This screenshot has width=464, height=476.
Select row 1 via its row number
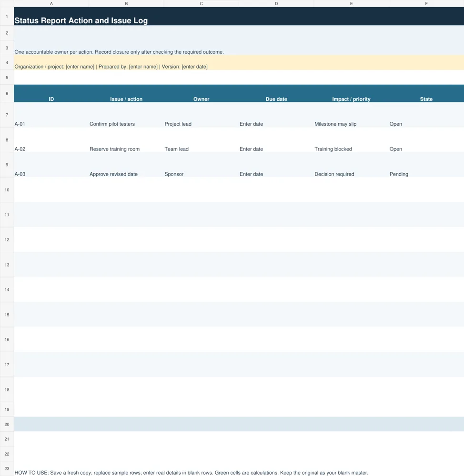[x=7, y=16]
